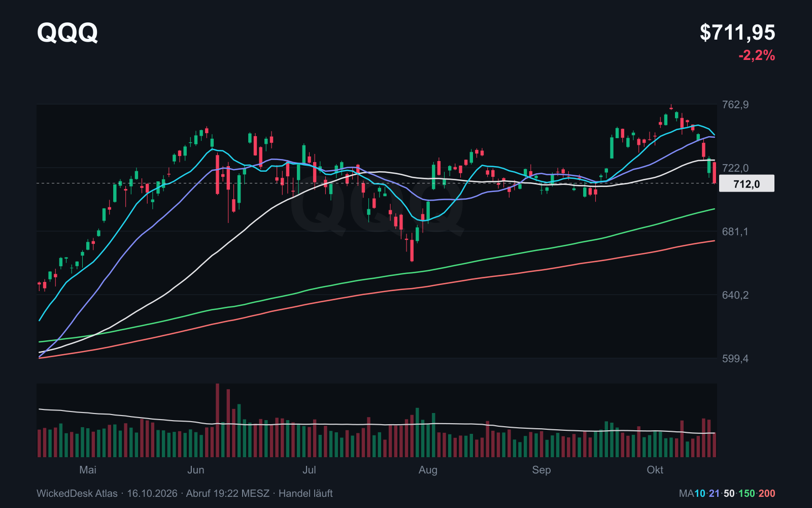Click the $711,95 price value

(737, 33)
